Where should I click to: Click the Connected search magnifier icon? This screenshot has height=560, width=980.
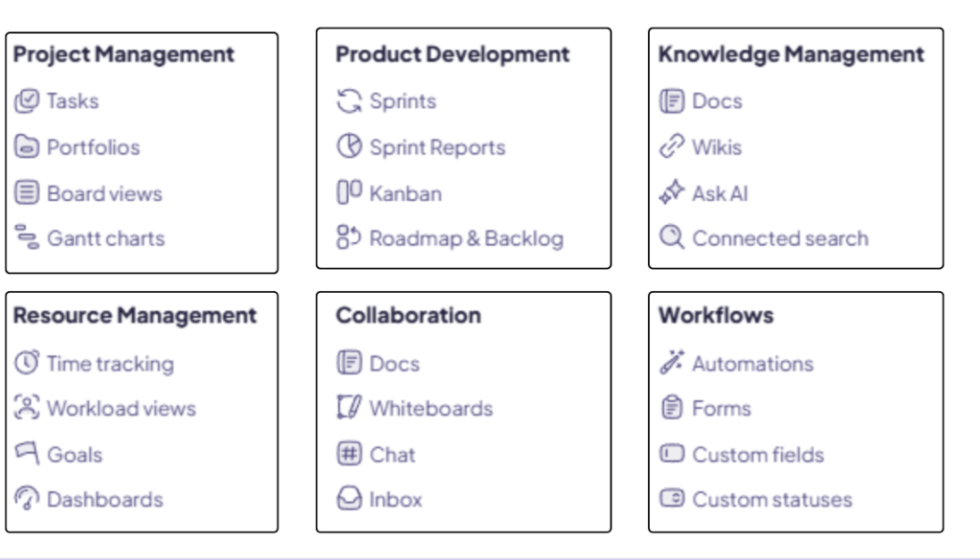click(x=672, y=237)
